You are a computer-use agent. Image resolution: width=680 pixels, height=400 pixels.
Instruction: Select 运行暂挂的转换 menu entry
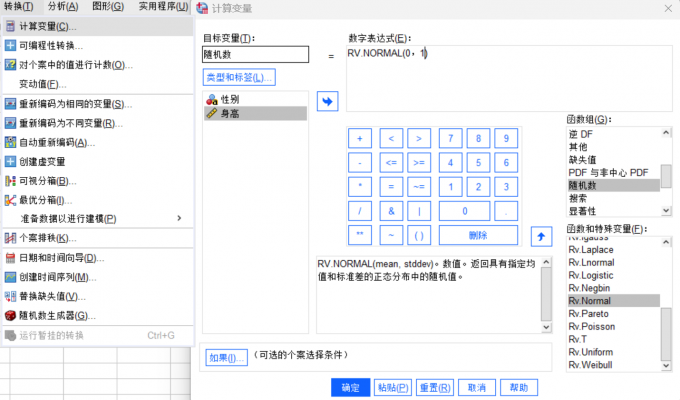coord(98,335)
